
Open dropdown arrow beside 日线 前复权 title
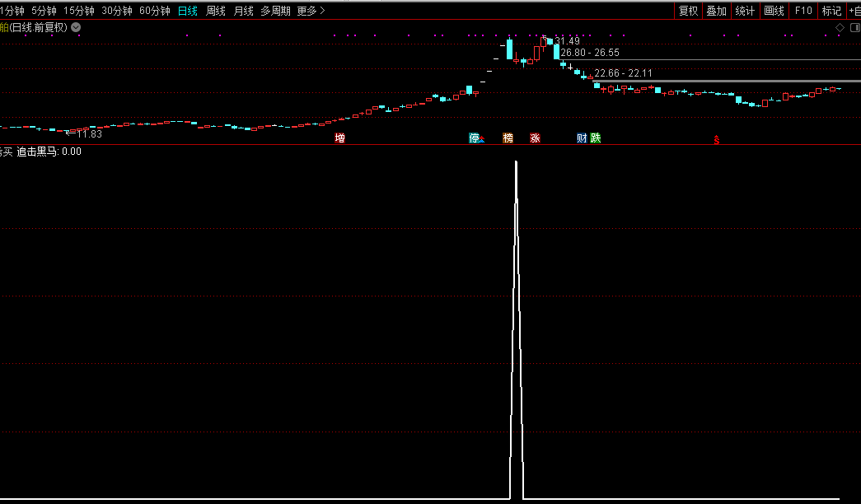coord(76,27)
